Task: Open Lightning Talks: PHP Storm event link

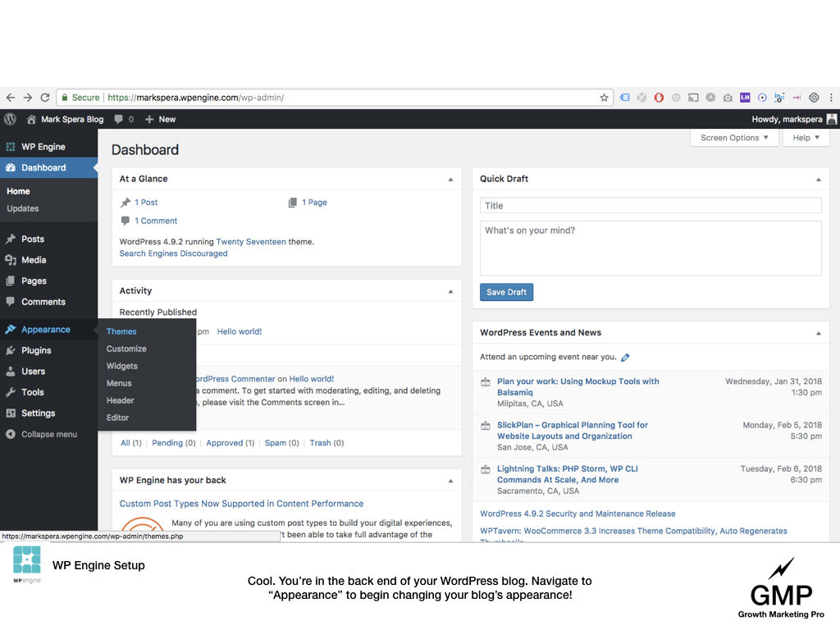Action: (568, 474)
